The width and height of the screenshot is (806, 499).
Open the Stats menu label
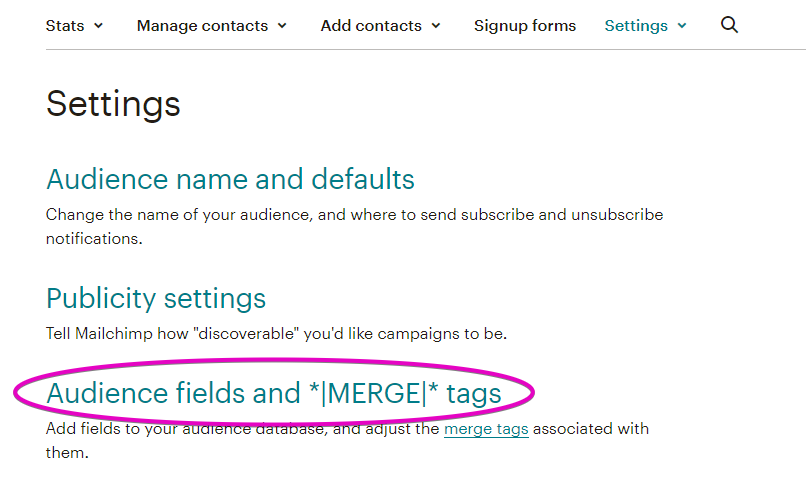65,26
